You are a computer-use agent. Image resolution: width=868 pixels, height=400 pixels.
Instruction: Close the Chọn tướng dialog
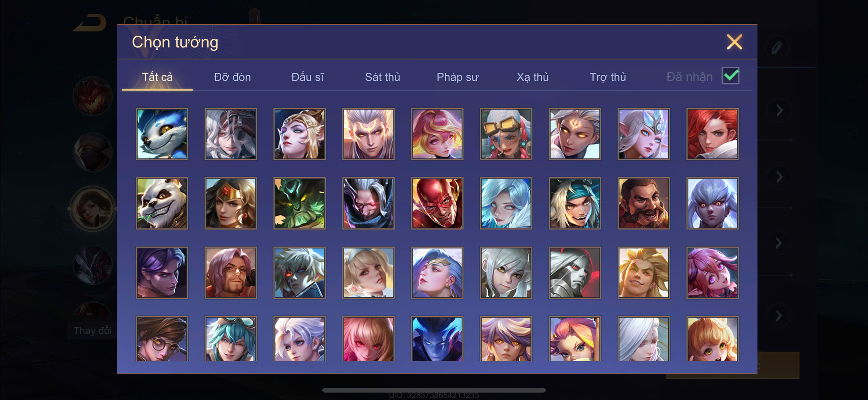click(x=734, y=42)
